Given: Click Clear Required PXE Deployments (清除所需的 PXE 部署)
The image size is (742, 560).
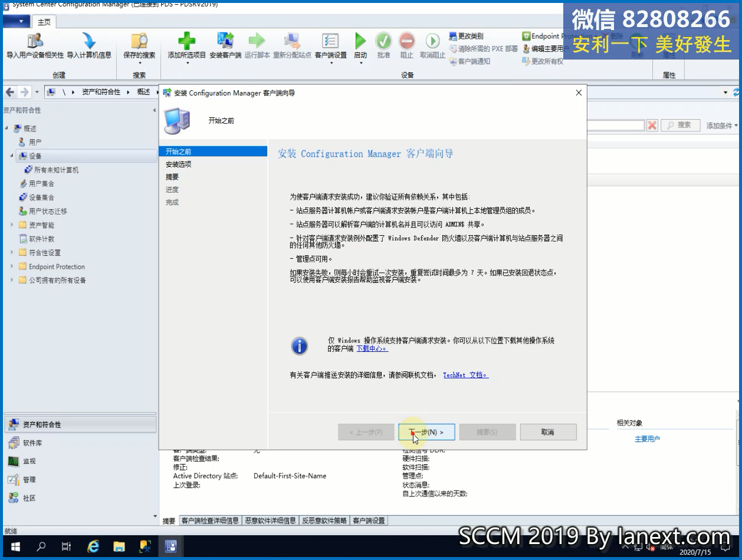Looking at the screenshot, I should [484, 48].
